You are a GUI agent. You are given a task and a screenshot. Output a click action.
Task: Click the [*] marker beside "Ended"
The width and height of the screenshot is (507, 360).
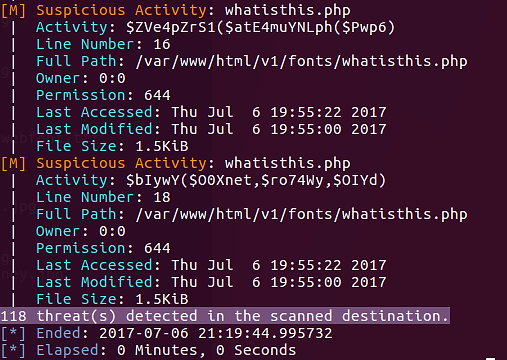[13, 333]
